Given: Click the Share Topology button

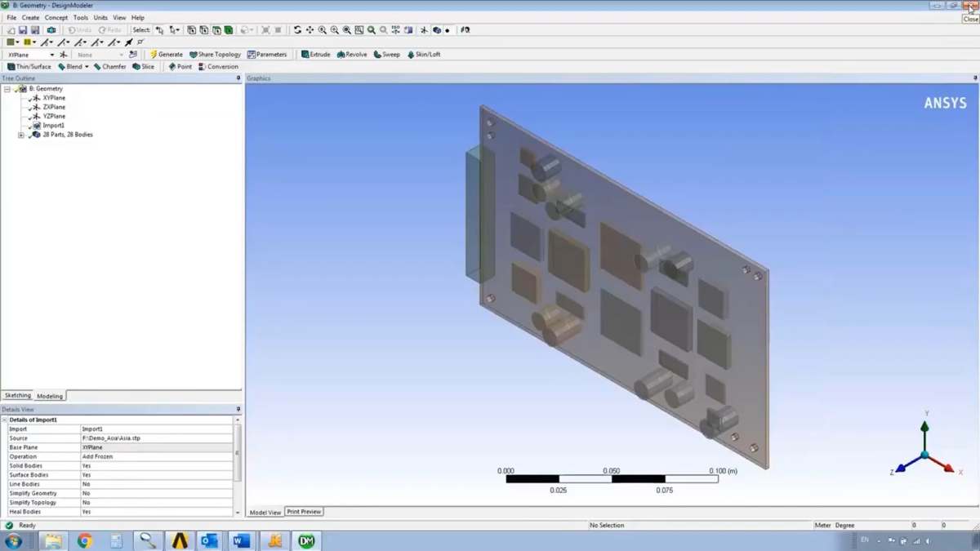Looking at the screenshot, I should tap(215, 55).
